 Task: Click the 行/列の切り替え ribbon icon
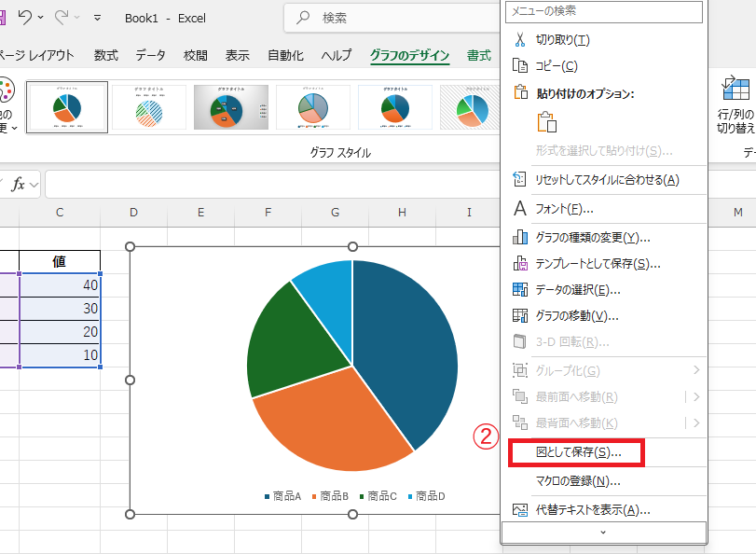tap(735, 89)
